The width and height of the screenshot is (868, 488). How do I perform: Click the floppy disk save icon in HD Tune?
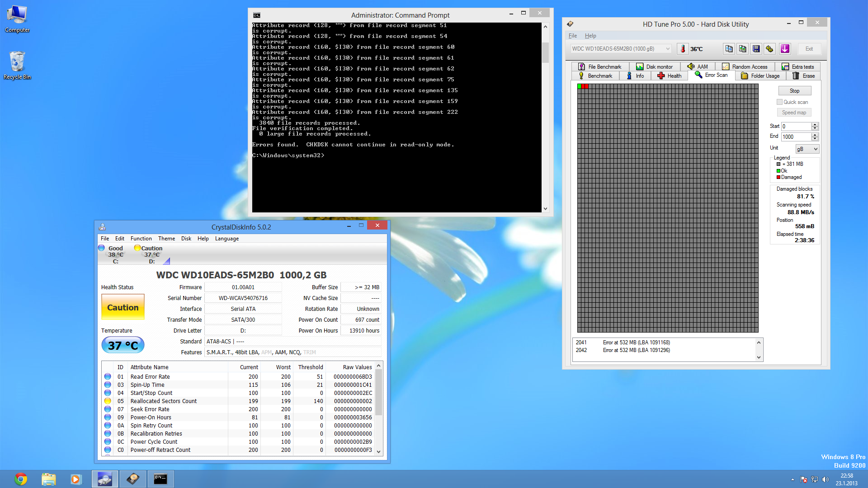point(756,49)
